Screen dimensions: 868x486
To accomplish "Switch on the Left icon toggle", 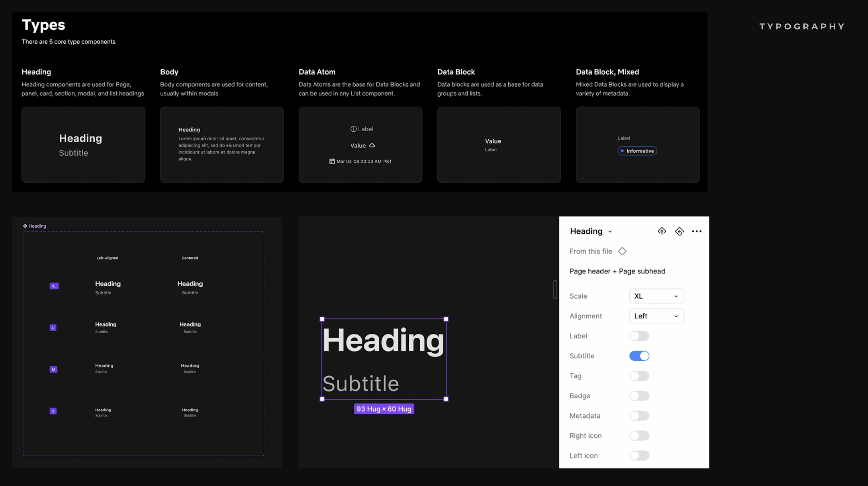I will 639,455.
